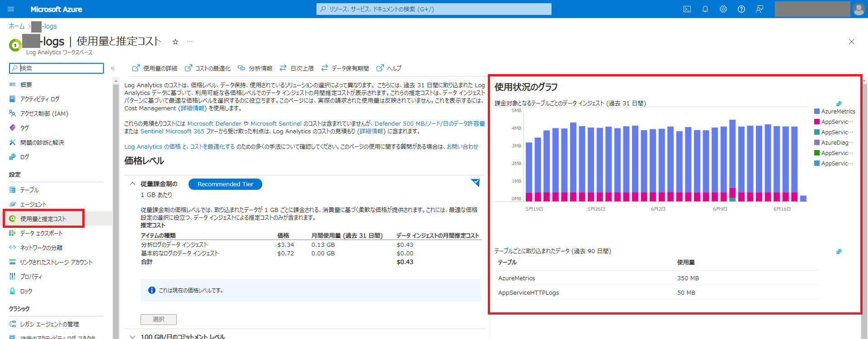Click 分析情報 toolbar button
The width and height of the screenshot is (868, 339).
click(x=255, y=68)
